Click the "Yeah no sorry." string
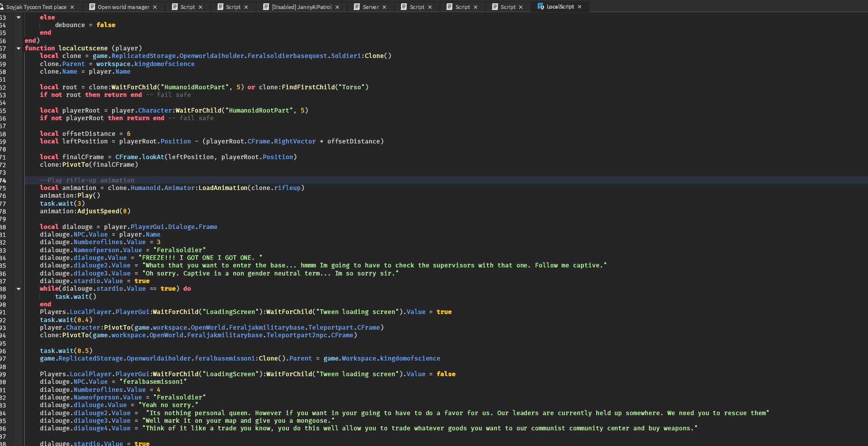The height and width of the screenshot is (446, 868). pyautogui.click(x=168, y=405)
